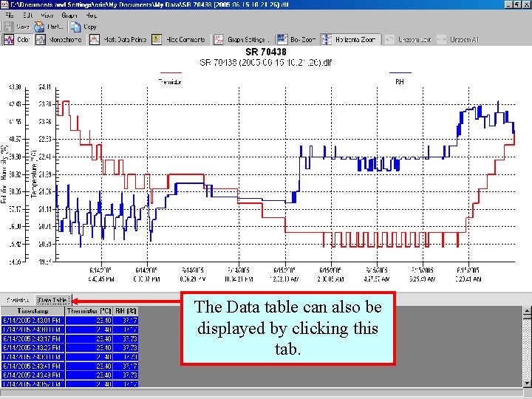Open the File menu

point(9,16)
